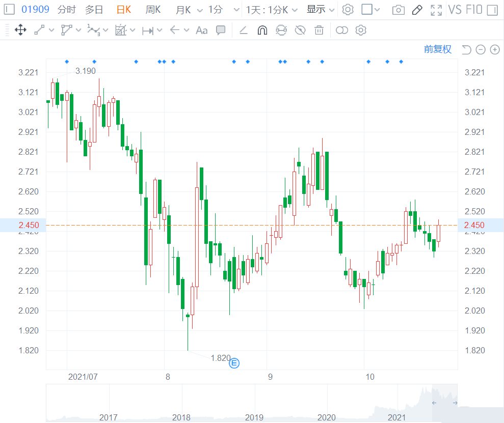Image resolution: width=504 pixels, height=423 pixels.
Task: Select the polygon shape drawing tool
Action: tap(66, 30)
